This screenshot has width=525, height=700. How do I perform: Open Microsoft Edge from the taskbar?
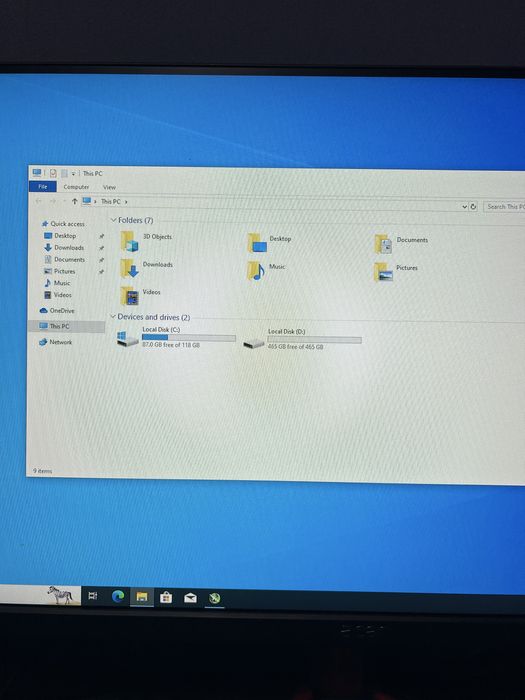118,596
